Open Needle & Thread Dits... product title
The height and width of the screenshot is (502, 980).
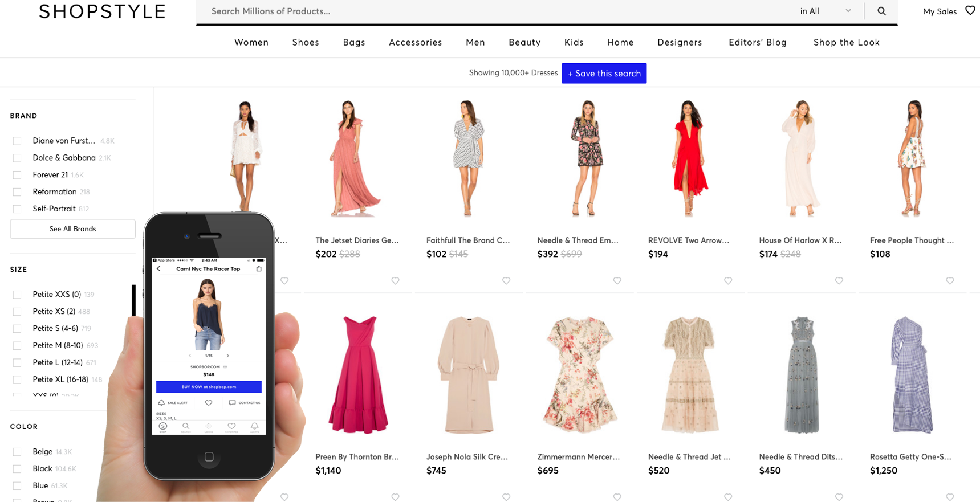801,456
